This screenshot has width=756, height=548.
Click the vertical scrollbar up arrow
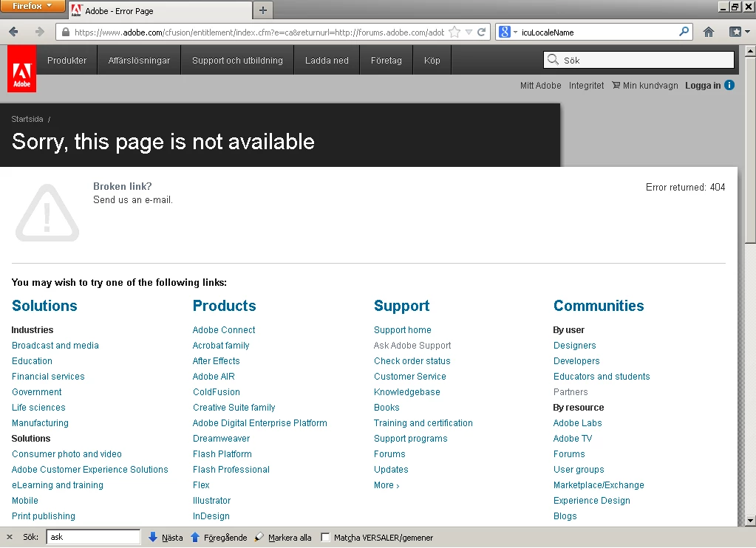pos(750,50)
